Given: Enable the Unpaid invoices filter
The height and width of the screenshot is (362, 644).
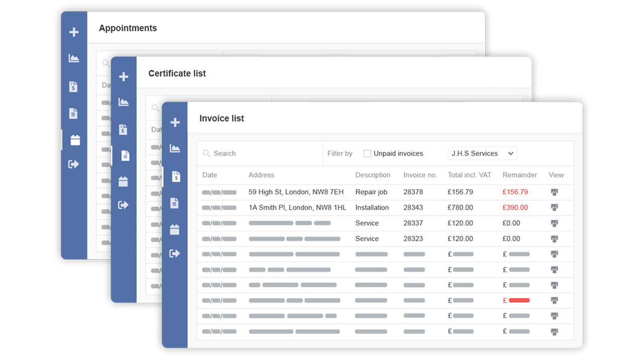Looking at the screenshot, I should point(367,153).
